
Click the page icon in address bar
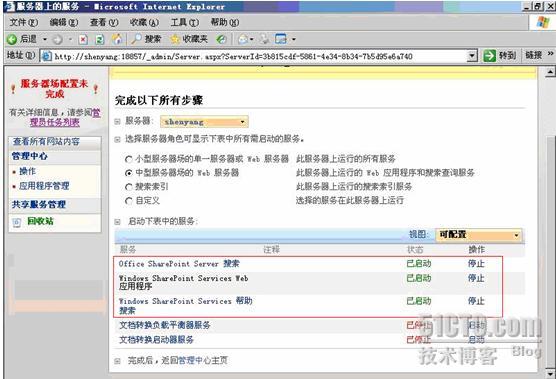(46, 56)
